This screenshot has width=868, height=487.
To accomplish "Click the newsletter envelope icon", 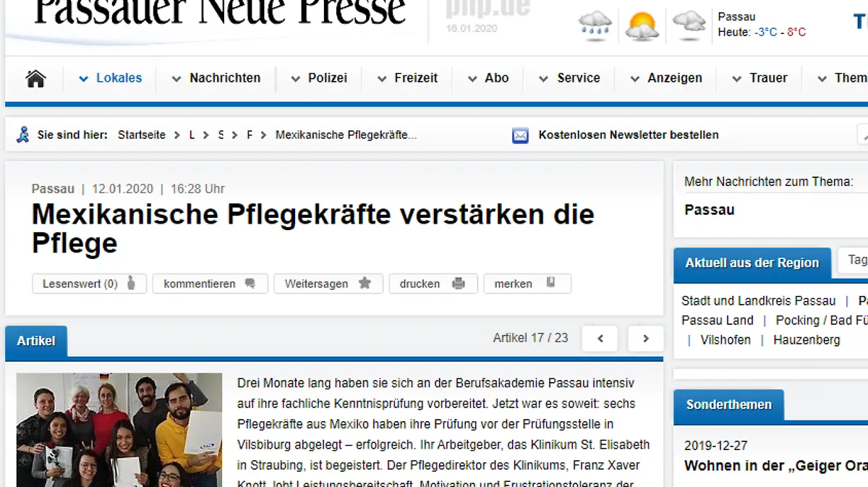I will point(520,135).
